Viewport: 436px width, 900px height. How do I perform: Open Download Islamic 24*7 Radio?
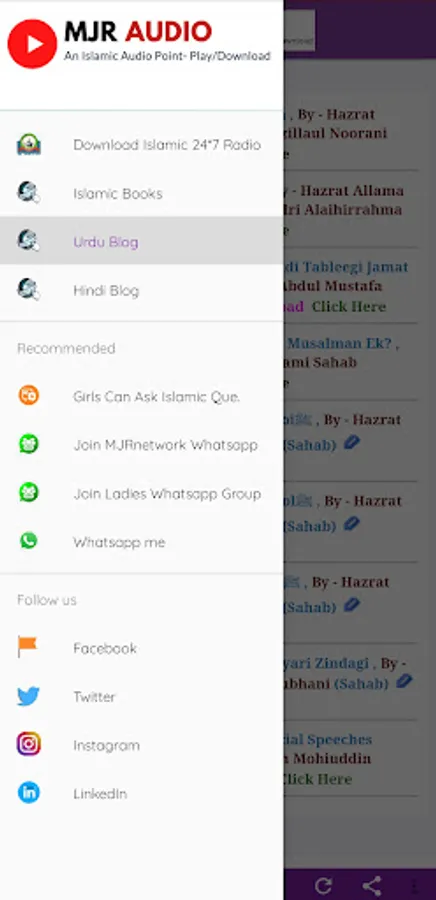[142, 145]
